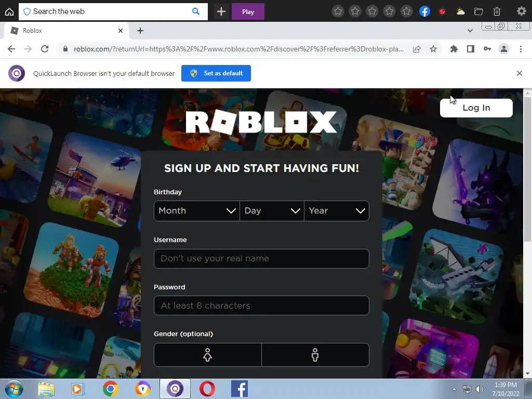Show hidden system tray icons
Image resolution: width=532 pixels, height=399 pixels.
coord(454,389)
